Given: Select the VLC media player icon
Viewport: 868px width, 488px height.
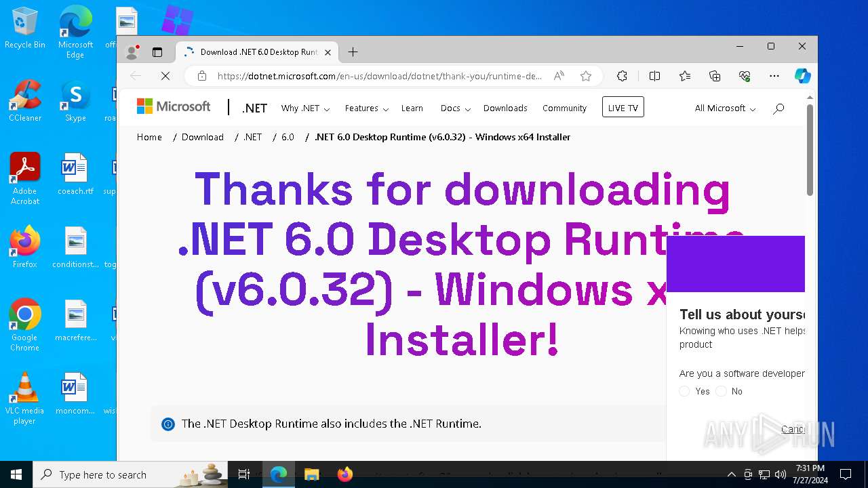Looking at the screenshot, I should [x=25, y=398].
